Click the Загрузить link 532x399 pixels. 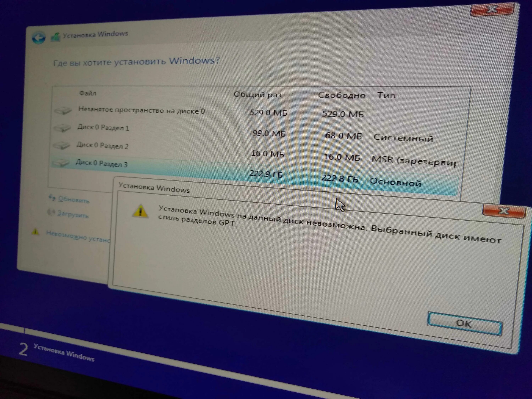coord(73,214)
